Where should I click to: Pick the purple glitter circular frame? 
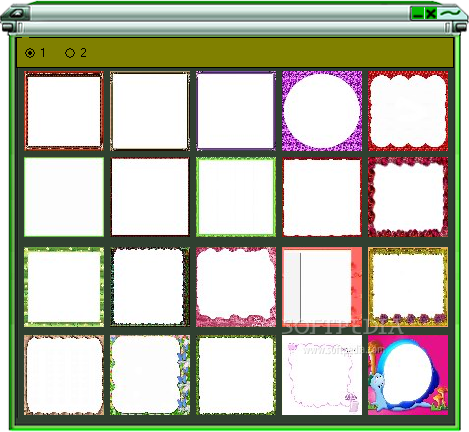coord(322,111)
